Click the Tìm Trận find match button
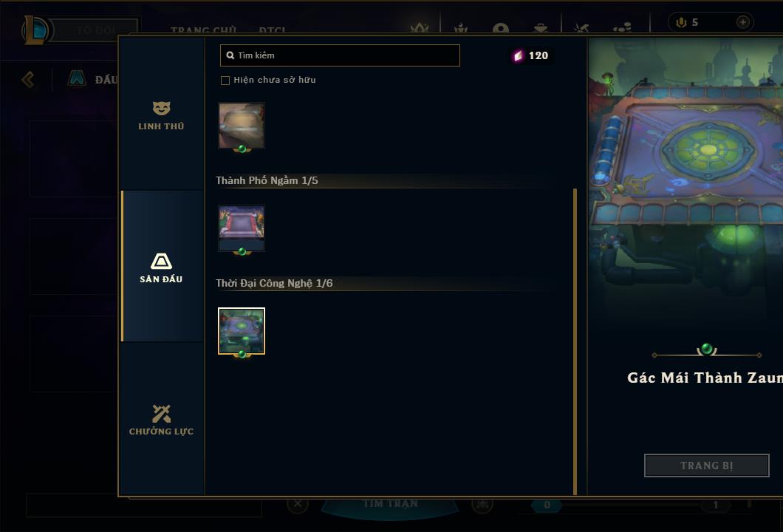 390,504
